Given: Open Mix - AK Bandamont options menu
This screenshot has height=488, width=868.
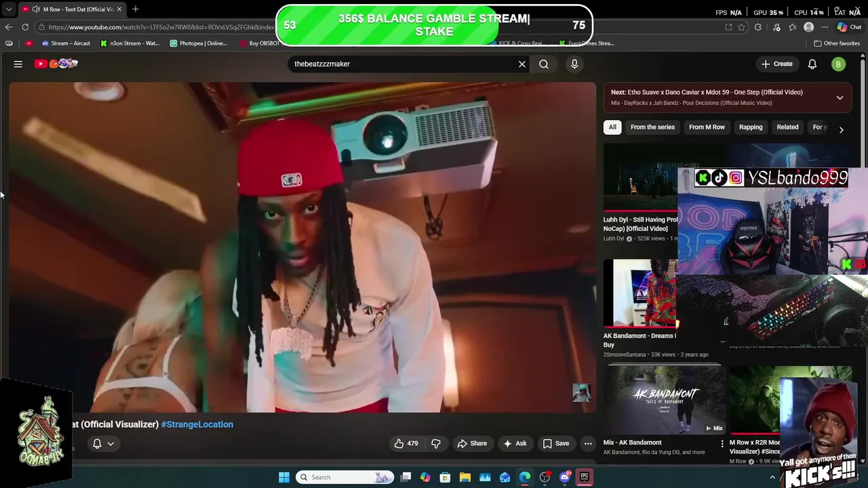Looking at the screenshot, I should 722,443.
